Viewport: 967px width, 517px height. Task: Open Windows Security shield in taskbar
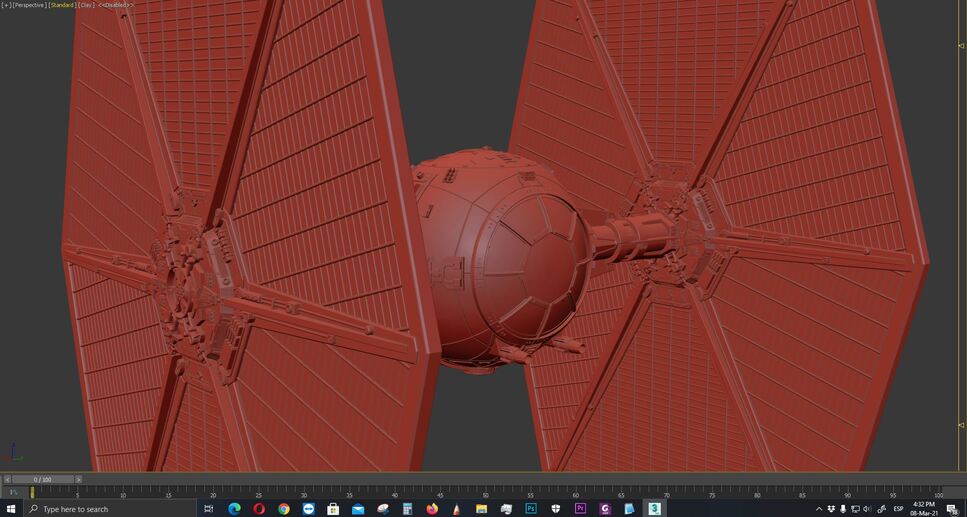click(x=555, y=509)
